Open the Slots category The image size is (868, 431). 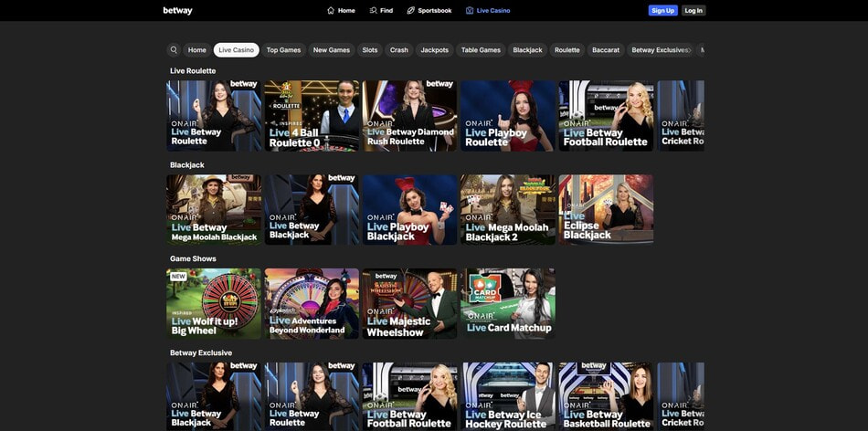(x=370, y=50)
